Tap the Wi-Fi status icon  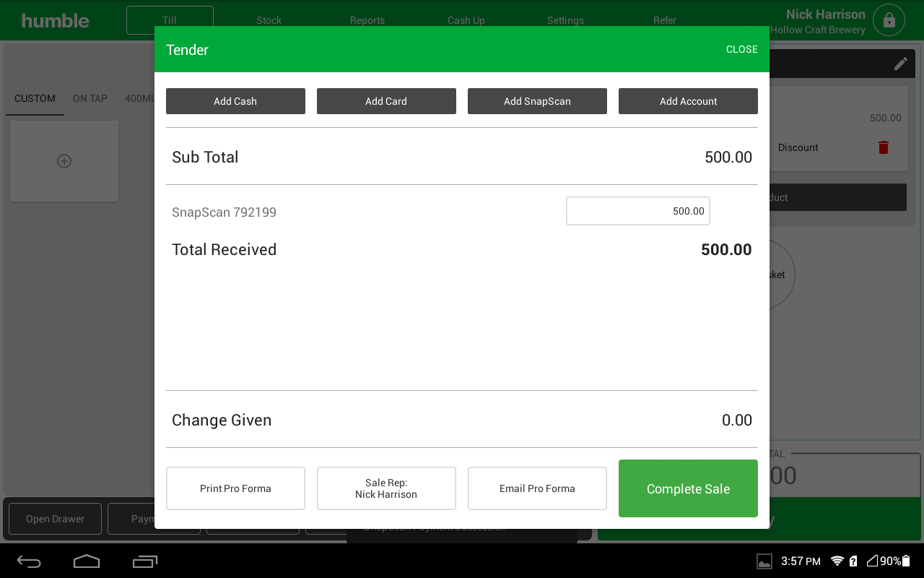tap(837, 561)
